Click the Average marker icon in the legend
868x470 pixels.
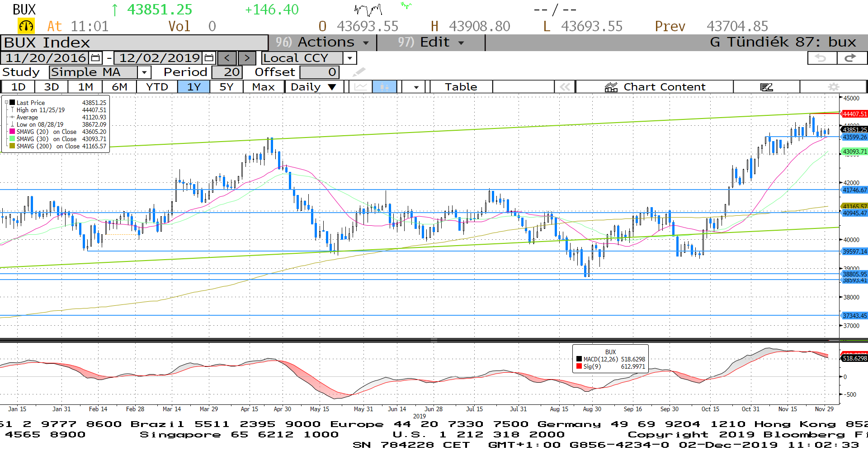12,117
